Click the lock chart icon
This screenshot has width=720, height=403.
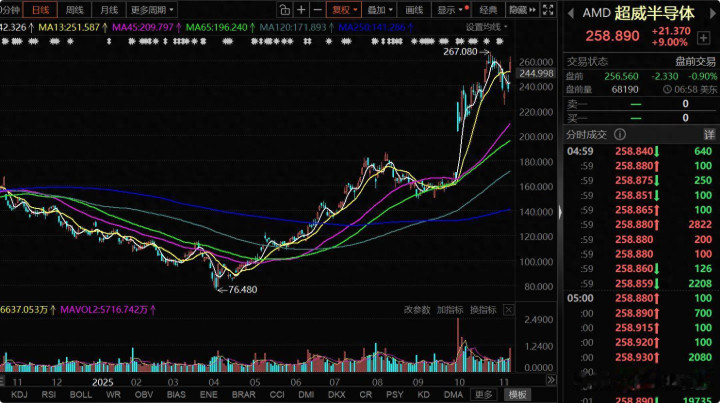pyautogui.click(x=285, y=10)
